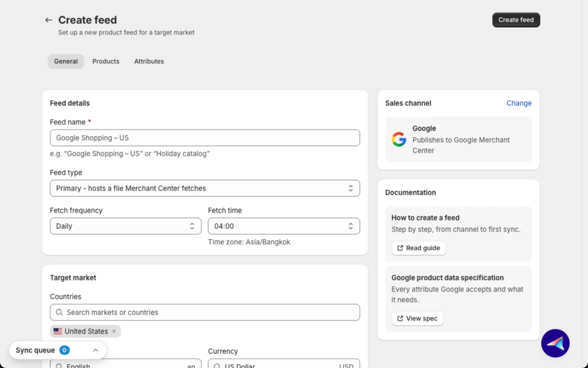Screen dimensions: 588x368
Task: Click the English language field
Action: (126, 364)
